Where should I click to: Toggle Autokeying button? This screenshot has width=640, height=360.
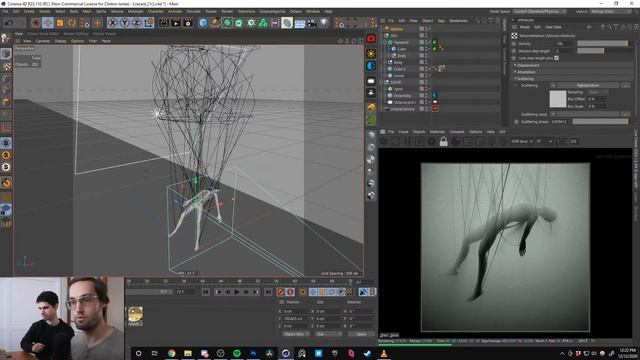coord(290,292)
